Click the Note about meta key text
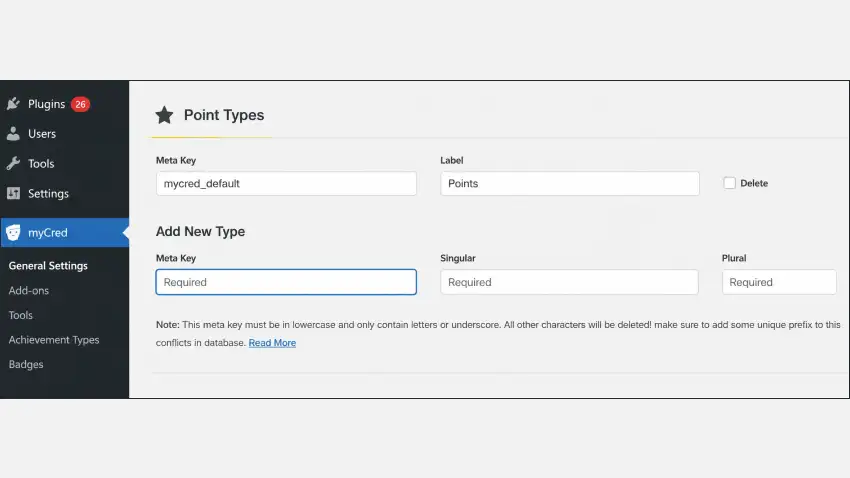 tap(498, 333)
